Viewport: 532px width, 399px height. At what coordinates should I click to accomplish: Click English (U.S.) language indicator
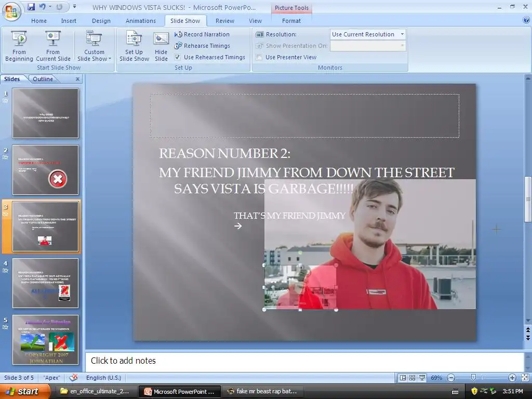[x=103, y=378]
